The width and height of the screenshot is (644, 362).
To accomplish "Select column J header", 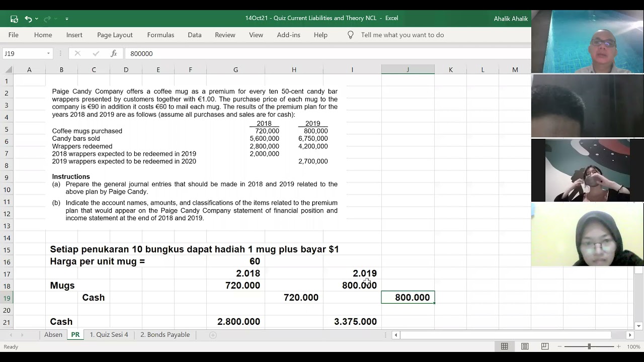I will click(408, 70).
